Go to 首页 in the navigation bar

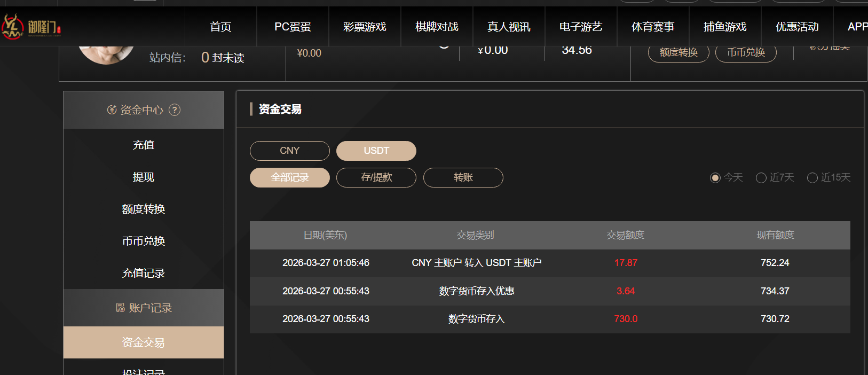(x=220, y=27)
